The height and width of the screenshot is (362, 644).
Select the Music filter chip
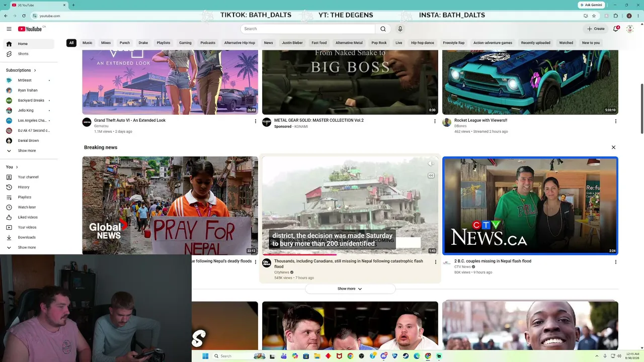tap(88, 43)
